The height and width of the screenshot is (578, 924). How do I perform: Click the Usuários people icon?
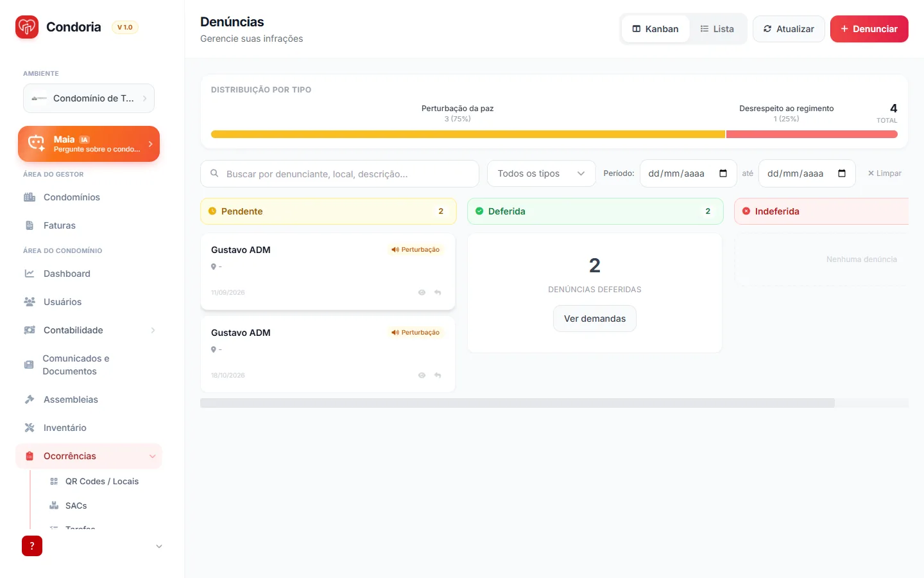30,302
